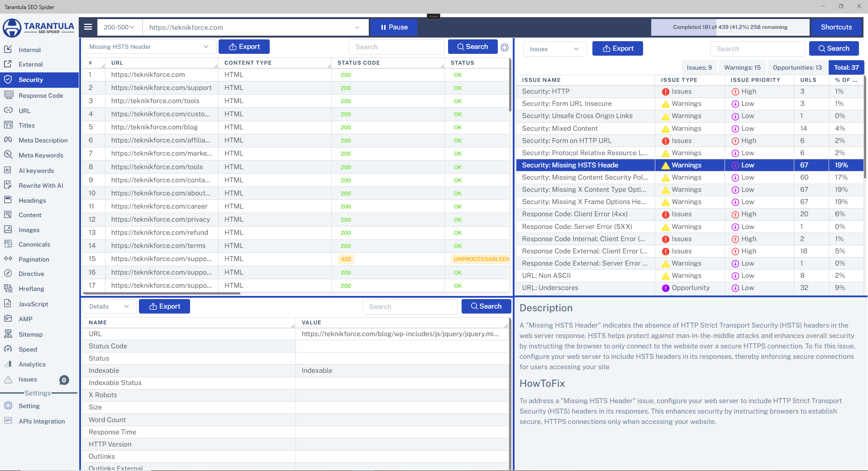868x471 pixels.
Task: Open Hreflang sidebar icon
Action: 8,289
